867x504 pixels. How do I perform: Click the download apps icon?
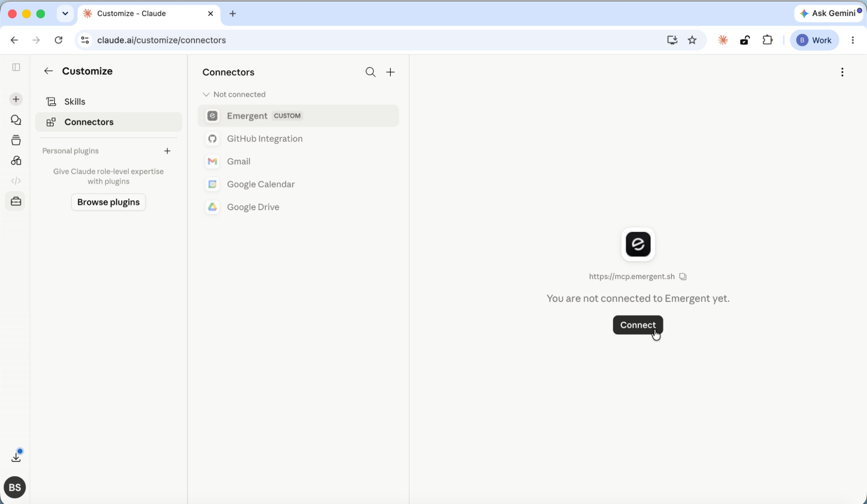(16, 457)
